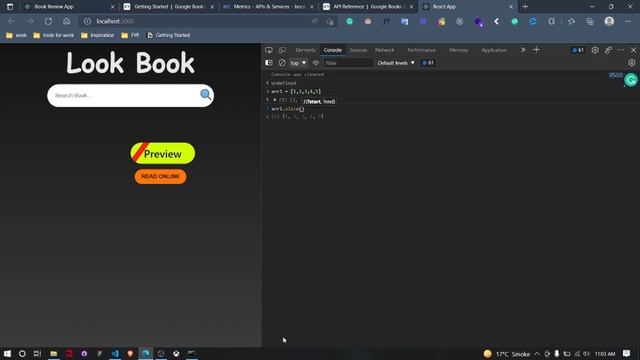Open console settings gear icon
The image size is (640, 360).
pyautogui.click(x=631, y=63)
